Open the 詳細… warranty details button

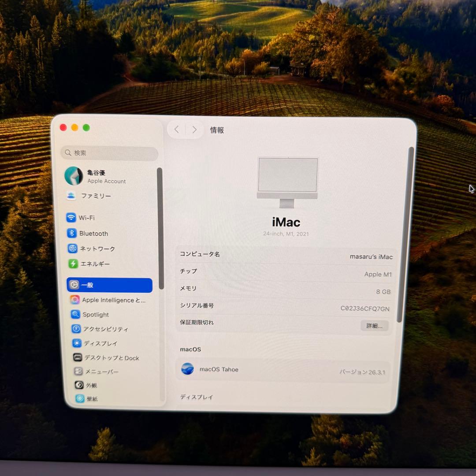pyautogui.click(x=374, y=326)
